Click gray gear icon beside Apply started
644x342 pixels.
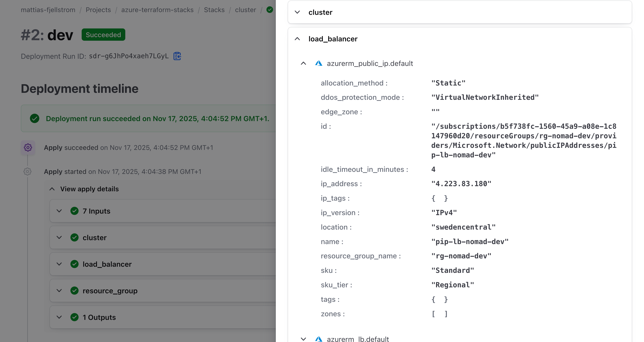(27, 171)
